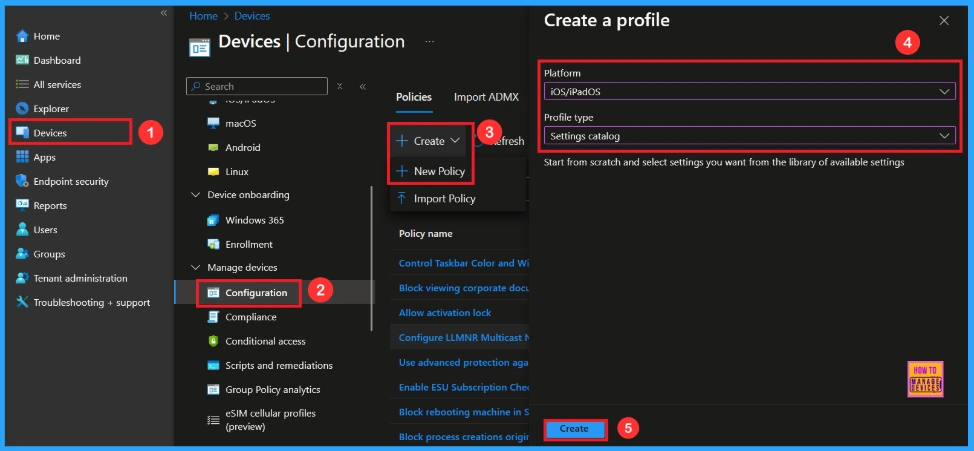The image size is (974, 451).
Task: Open Compliance icon in device menu
Action: coord(213,317)
